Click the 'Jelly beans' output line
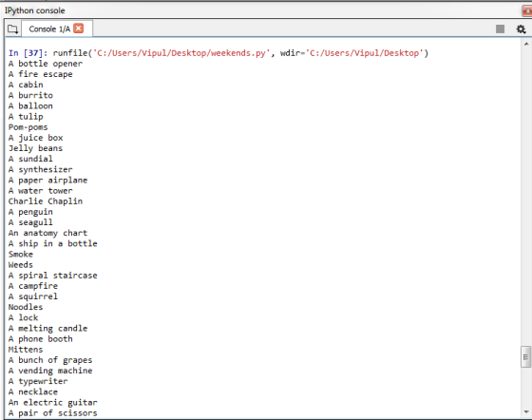Image resolution: width=532 pixels, height=420 pixels. tap(36, 148)
